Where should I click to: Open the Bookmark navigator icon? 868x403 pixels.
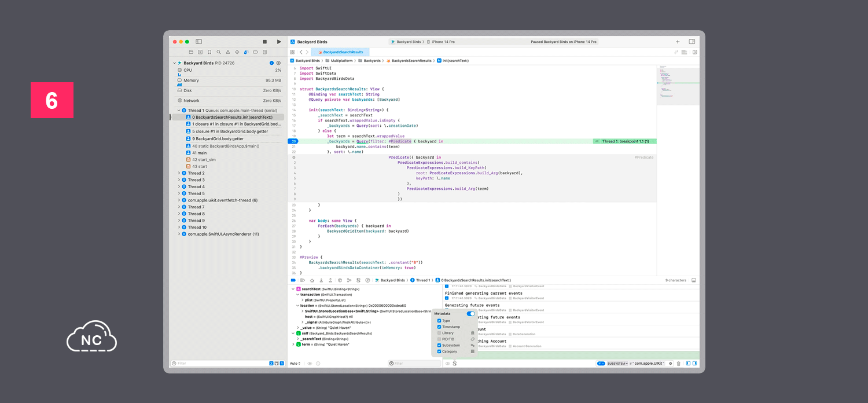click(x=209, y=52)
